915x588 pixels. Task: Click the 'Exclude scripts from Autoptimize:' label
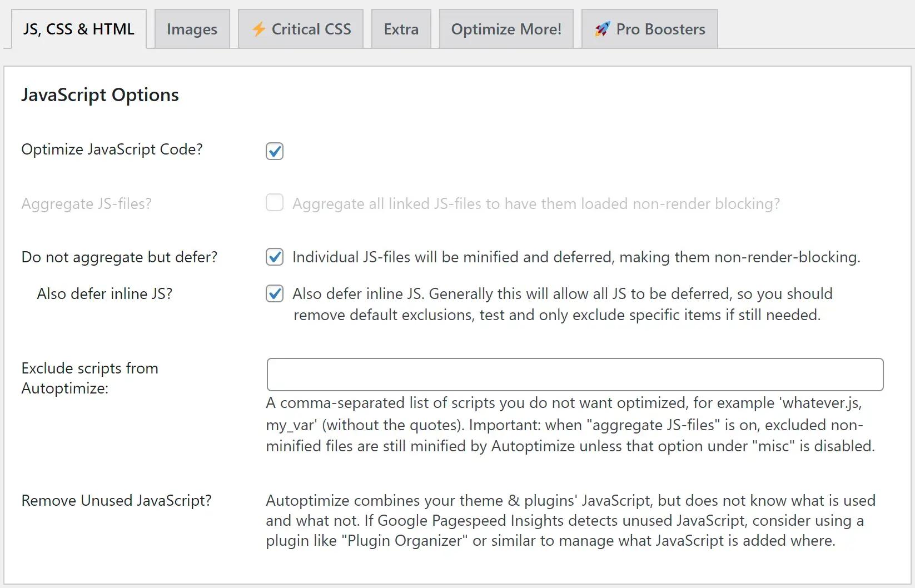(x=89, y=378)
